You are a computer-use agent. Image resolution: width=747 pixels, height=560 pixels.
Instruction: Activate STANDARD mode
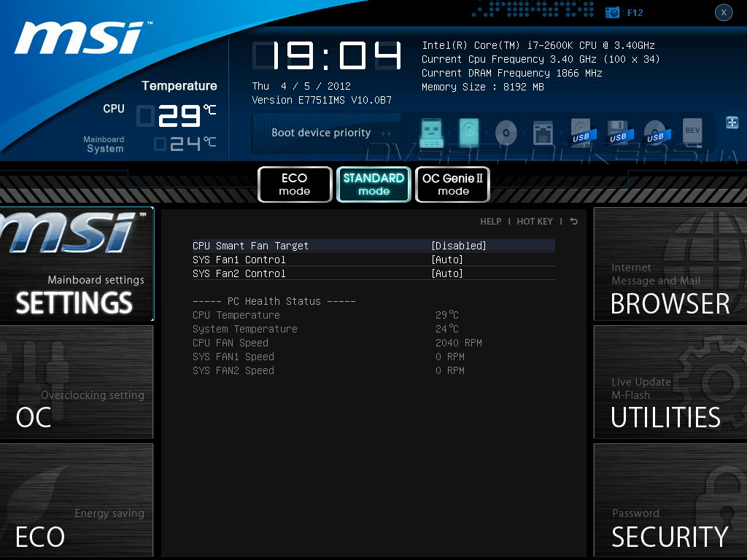coord(373,184)
